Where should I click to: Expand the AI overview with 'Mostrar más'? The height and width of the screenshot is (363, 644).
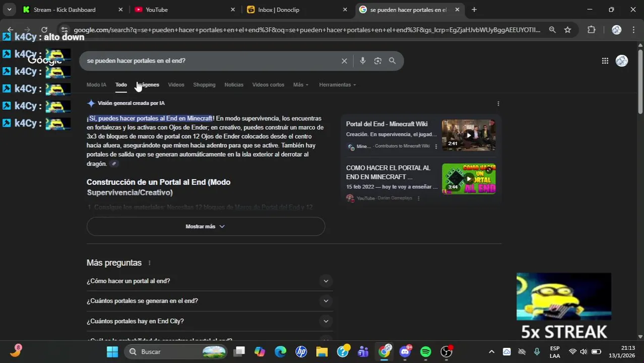pos(206,226)
